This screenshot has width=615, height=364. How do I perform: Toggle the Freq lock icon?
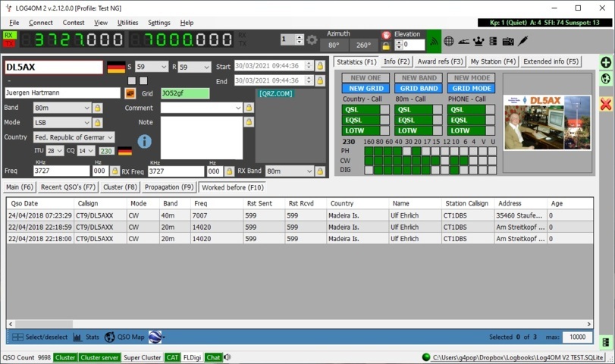click(x=115, y=171)
